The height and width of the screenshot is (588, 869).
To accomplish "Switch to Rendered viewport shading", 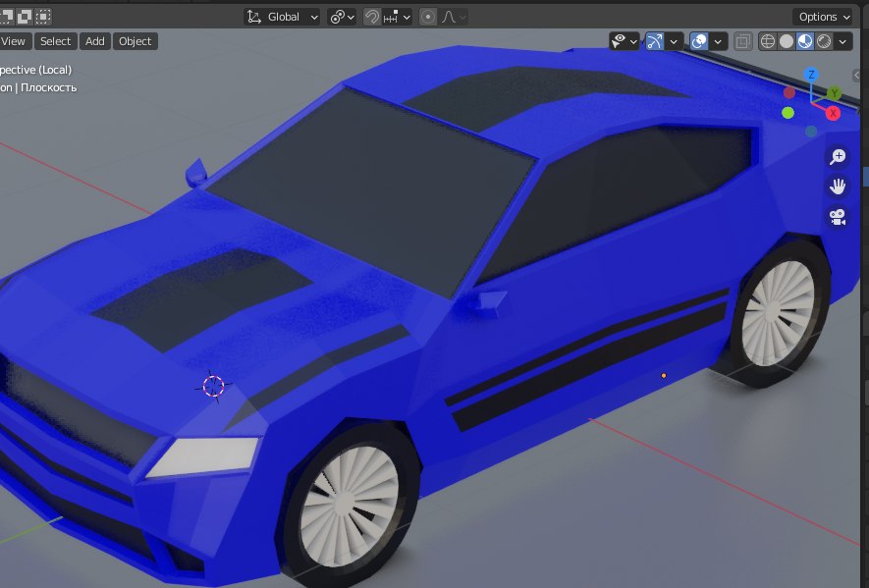I will pyautogui.click(x=824, y=41).
